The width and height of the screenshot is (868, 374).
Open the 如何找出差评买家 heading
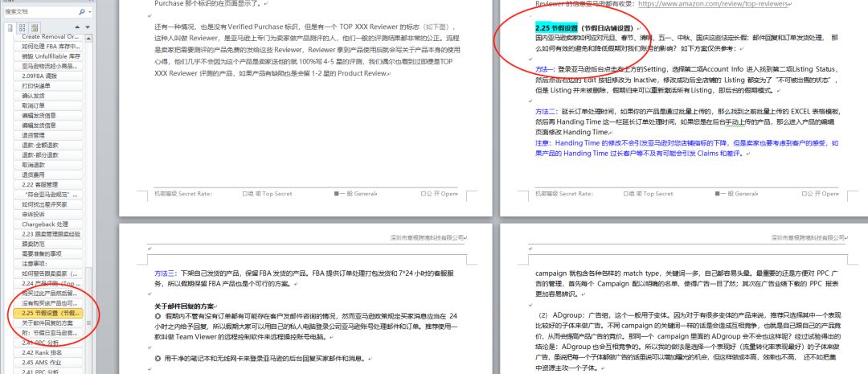[x=49, y=204]
